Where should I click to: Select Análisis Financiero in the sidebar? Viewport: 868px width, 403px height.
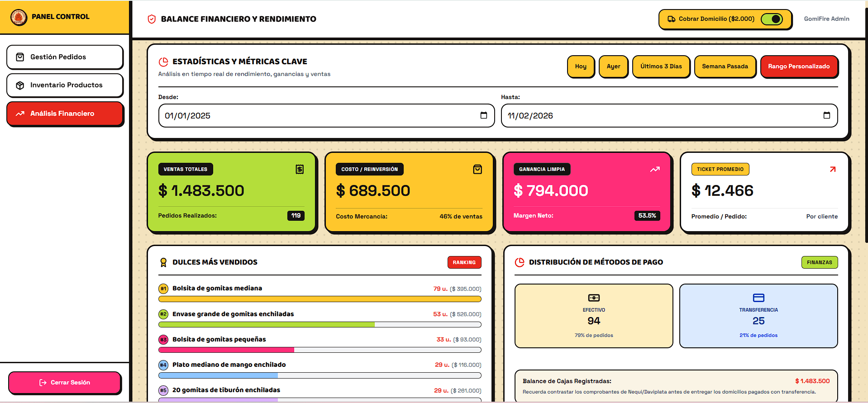(x=65, y=114)
